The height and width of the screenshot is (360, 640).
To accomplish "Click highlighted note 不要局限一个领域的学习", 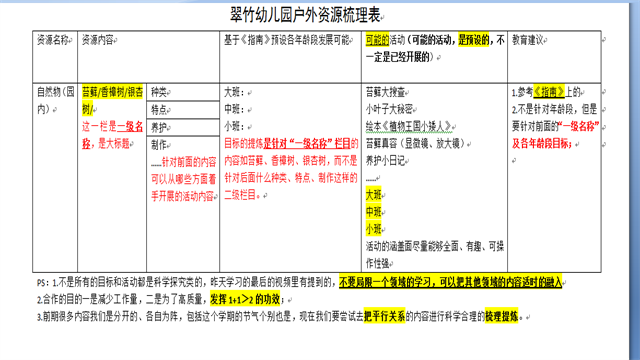I will [385, 282].
